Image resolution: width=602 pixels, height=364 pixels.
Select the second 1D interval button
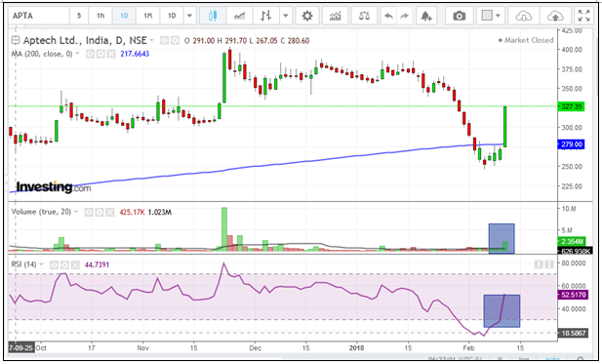coord(172,16)
